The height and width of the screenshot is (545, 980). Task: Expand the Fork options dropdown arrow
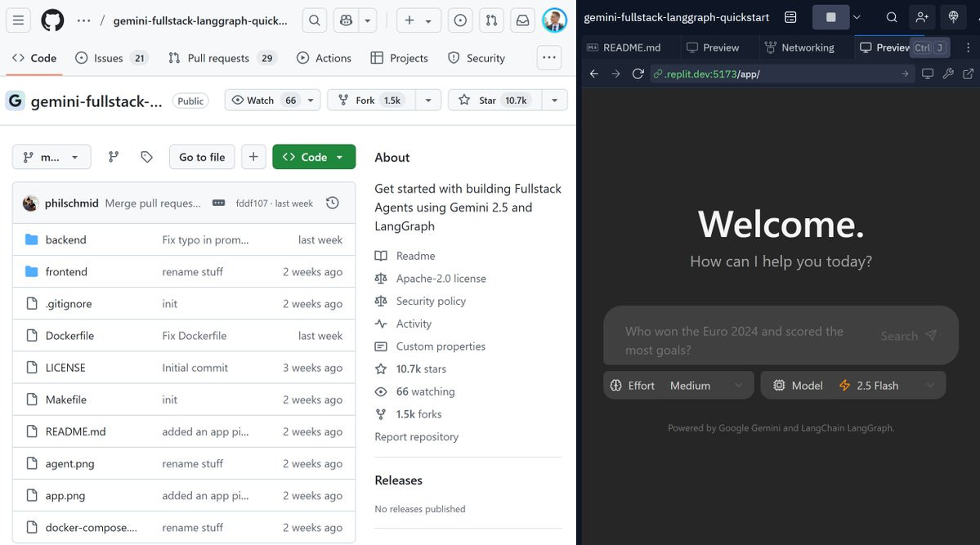coord(428,100)
